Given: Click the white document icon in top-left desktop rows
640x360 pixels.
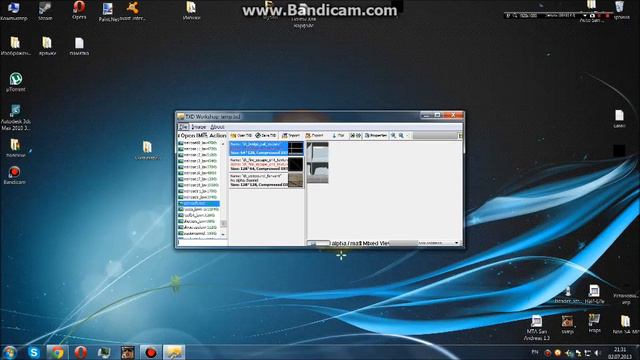Looking at the screenshot, I should [79, 46].
